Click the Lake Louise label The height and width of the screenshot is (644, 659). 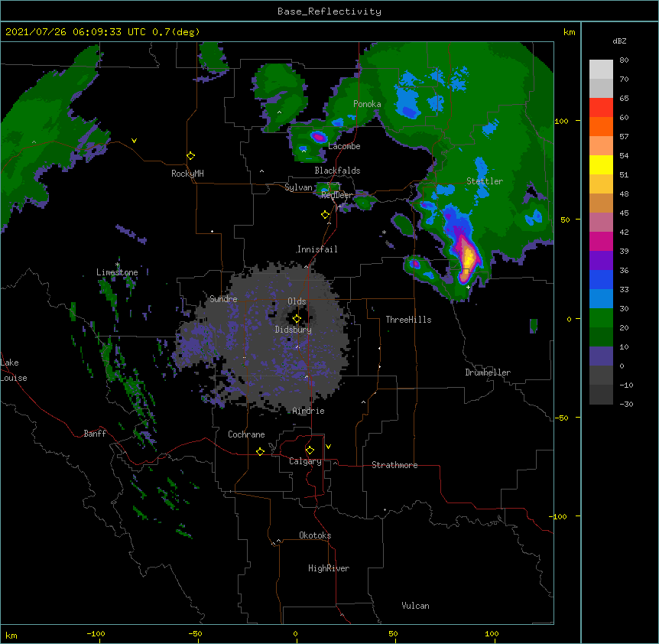pyautogui.click(x=14, y=370)
